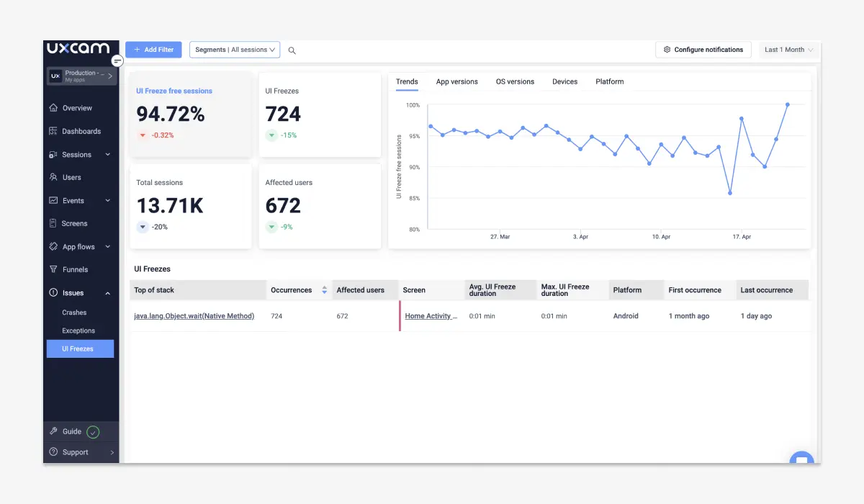Sort table by Occurrences column arrows
Viewport: 864px width, 504px height.
click(324, 290)
